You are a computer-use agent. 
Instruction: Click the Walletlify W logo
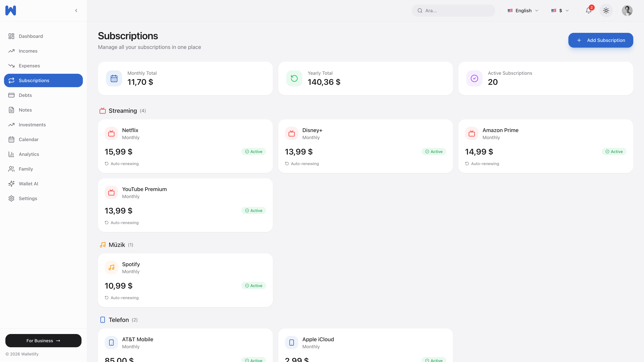pos(11,11)
